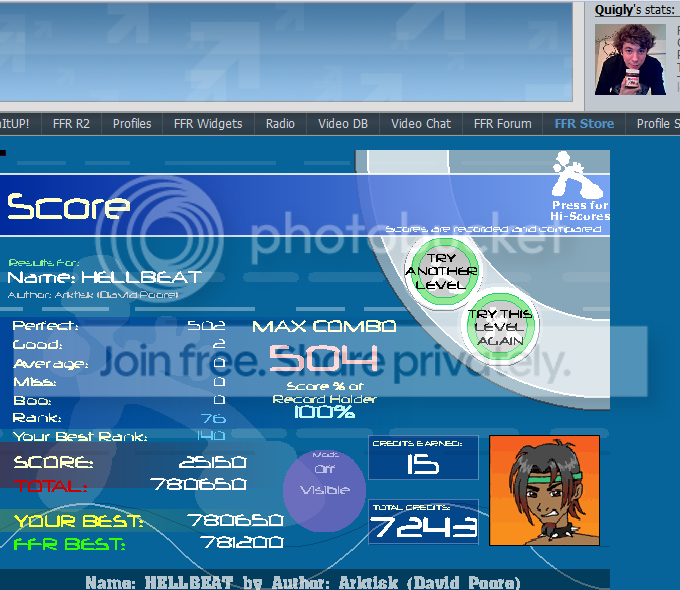Click the HELLBEAT song name heading
680x590 pixels.
[104, 277]
